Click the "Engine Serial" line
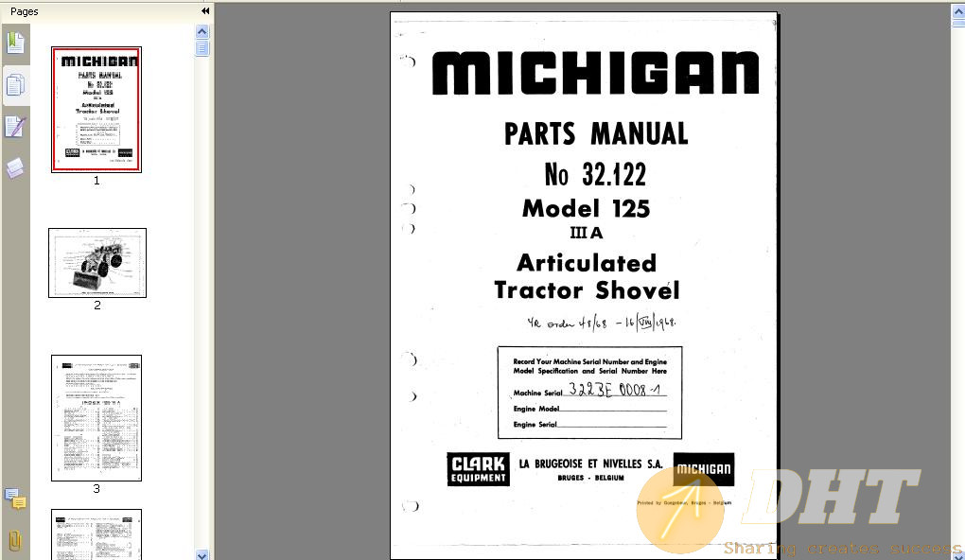 [589, 424]
